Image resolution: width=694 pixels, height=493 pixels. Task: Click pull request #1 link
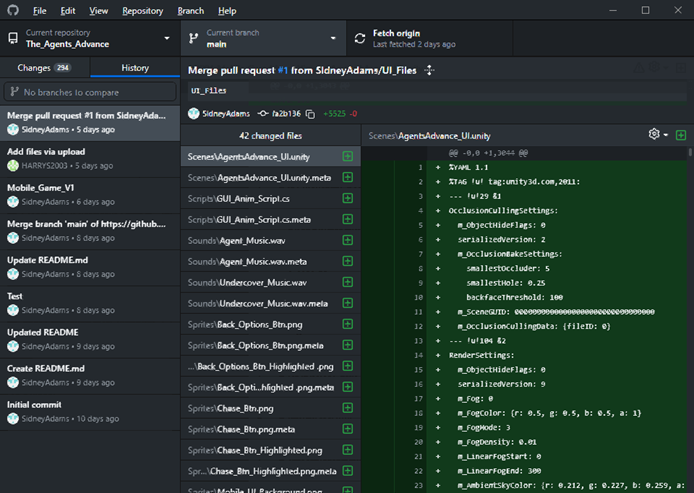(x=281, y=70)
